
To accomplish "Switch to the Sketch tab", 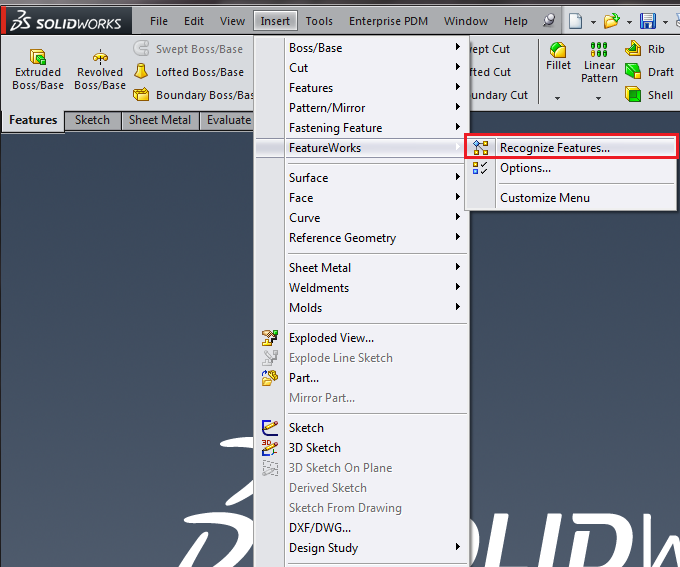I will click(x=92, y=120).
